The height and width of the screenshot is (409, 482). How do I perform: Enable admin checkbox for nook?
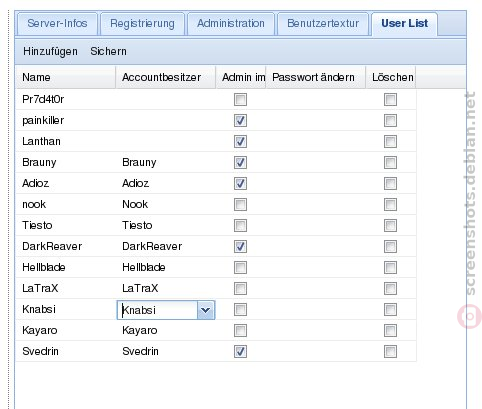point(240,204)
